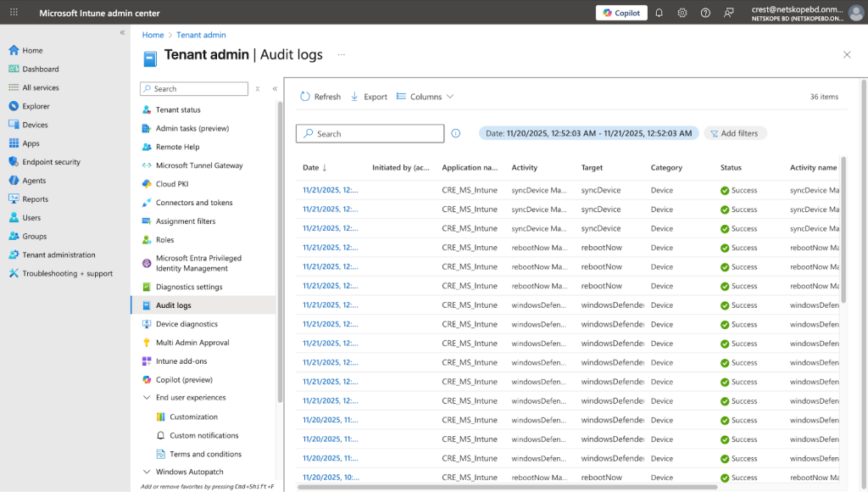868x492 pixels.
Task: Sort by the Category column header
Action: point(666,167)
